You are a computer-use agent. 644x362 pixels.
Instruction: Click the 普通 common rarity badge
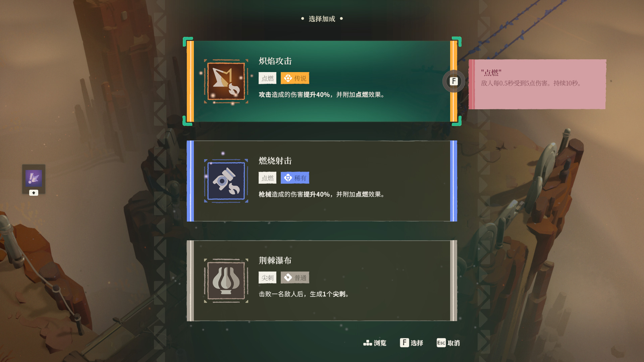(295, 278)
